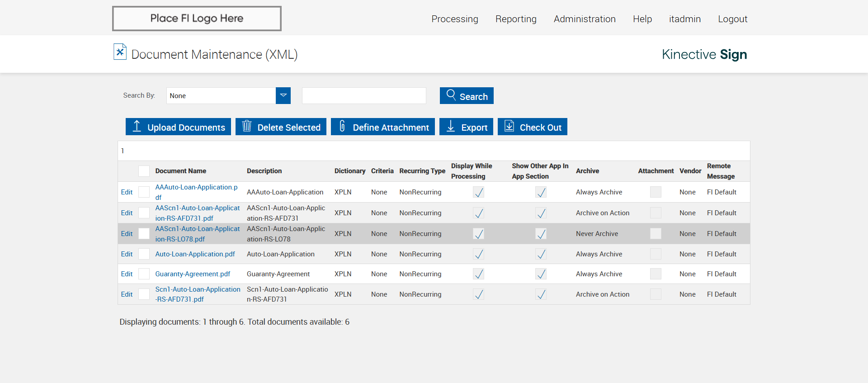
Task: Click the trash can icon on Delete Selected
Action: [x=246, y=127]
